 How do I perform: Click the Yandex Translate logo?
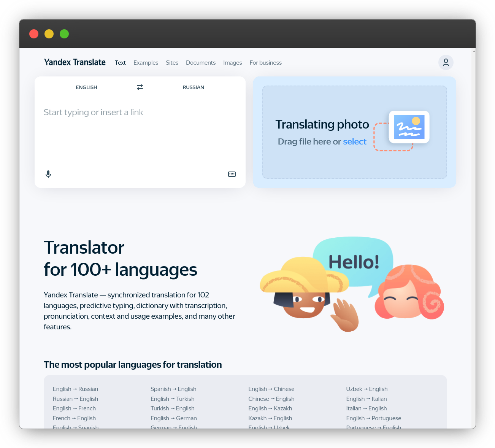click(75, 62)
